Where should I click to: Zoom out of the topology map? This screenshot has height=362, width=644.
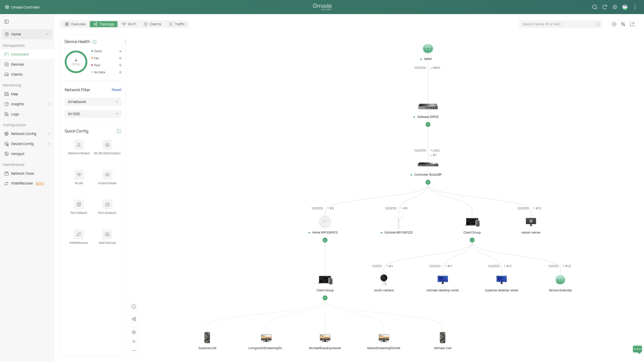[x=134, y=351]
